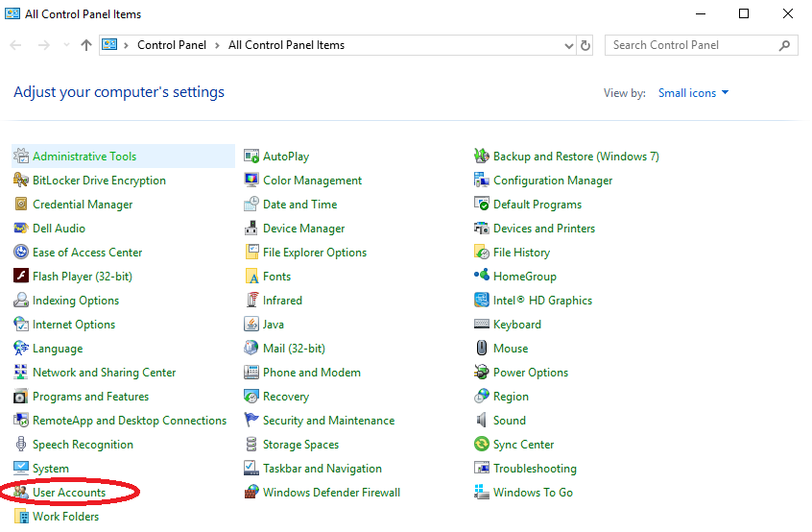The image size is (812, 532).
Task: Expand the address bar history dropdown
Action: 569,45
